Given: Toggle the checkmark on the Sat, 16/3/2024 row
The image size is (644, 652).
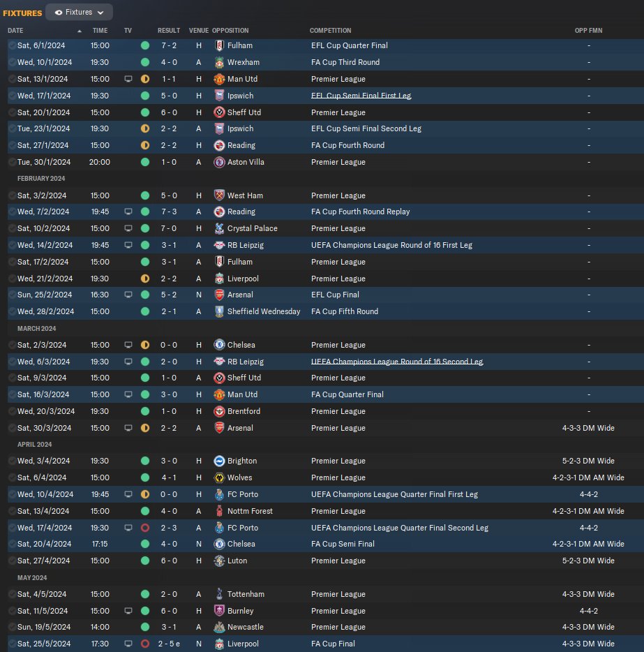Looking at the screenshot, I should 12,394.
